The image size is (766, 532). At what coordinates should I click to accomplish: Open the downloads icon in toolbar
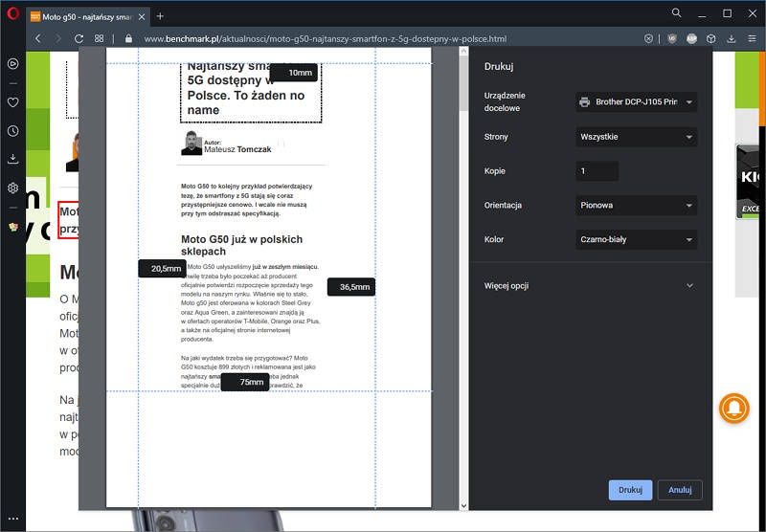coord(732,38)
